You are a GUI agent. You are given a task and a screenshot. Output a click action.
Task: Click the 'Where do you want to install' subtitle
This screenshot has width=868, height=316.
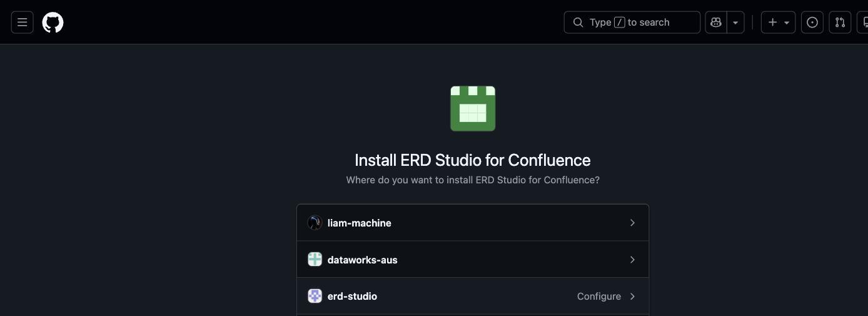473,180
